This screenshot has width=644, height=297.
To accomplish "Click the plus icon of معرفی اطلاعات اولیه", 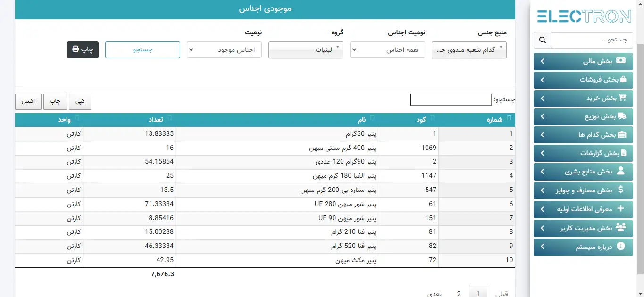I will [621, 209].
